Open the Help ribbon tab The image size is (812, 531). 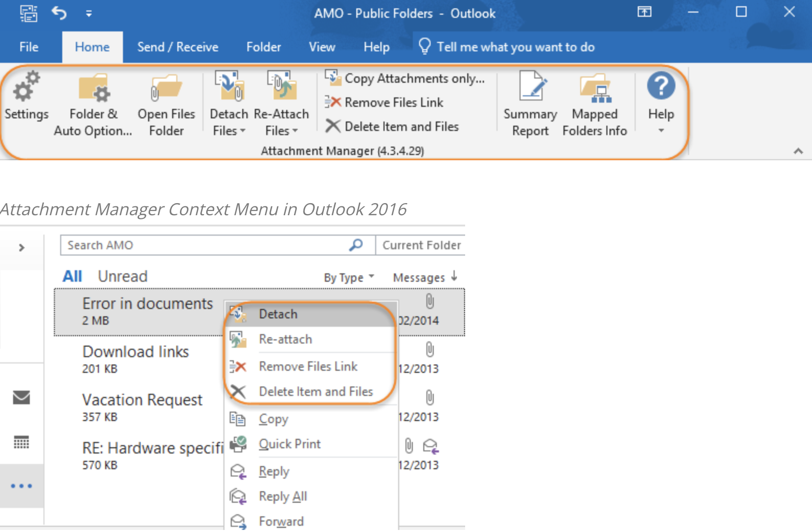[377, 47]
